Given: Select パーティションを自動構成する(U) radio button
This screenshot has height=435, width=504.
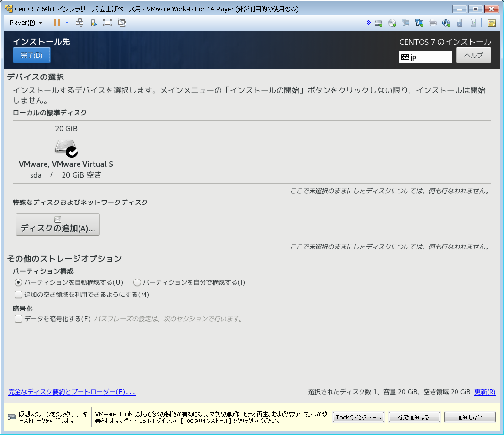Looking at the screenshot, I should pyautogui.click(x=18, y=282).
